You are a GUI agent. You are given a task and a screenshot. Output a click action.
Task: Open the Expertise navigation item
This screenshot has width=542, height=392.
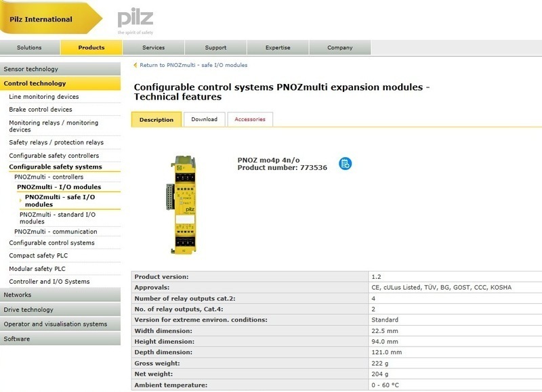(278, 47)
